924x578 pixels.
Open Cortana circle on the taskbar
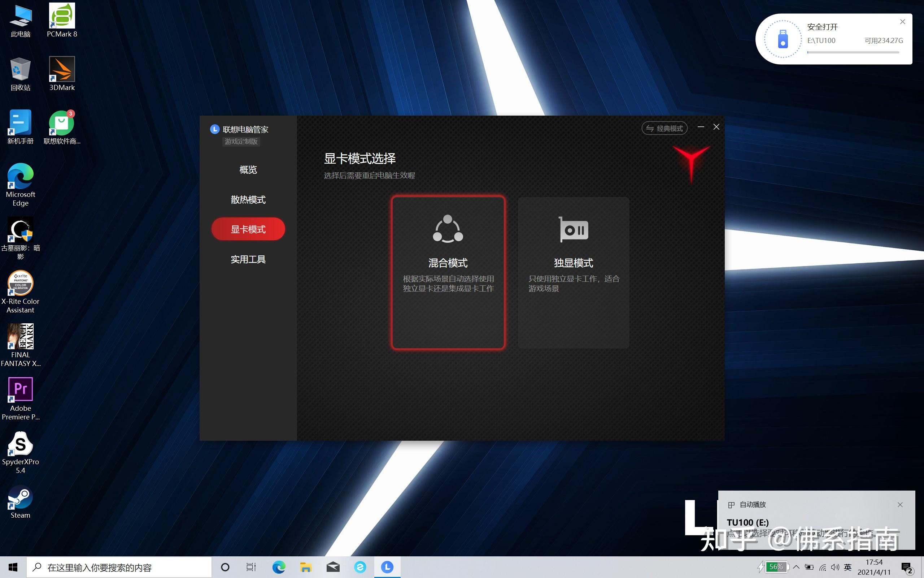click(225, 567)
